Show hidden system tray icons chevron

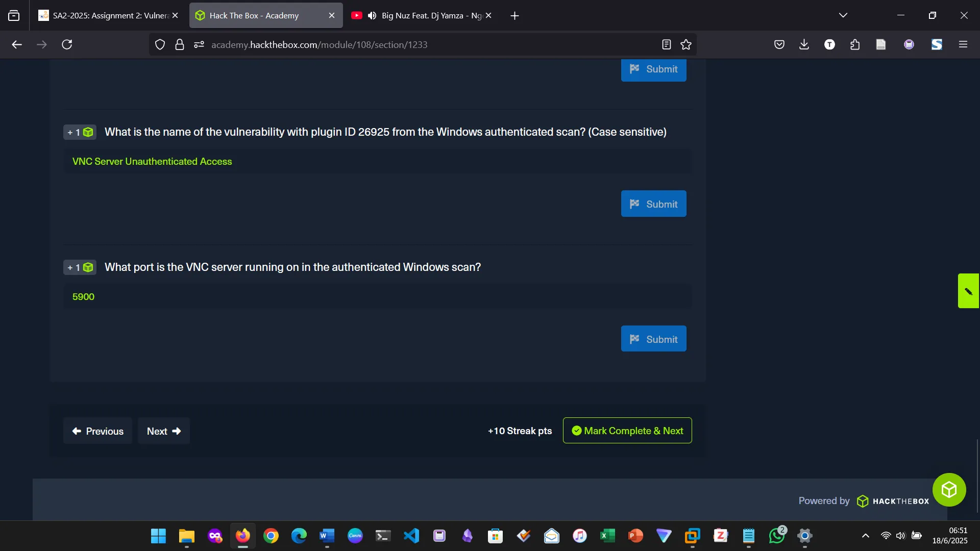click(x=865, y=536)
